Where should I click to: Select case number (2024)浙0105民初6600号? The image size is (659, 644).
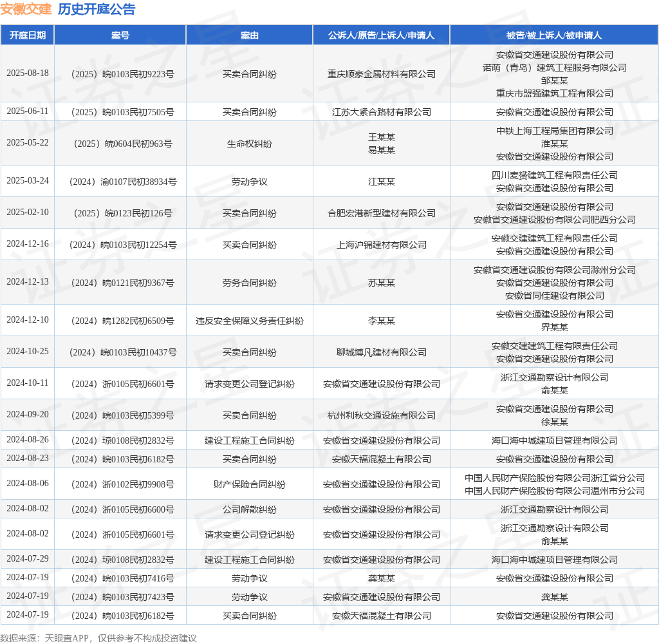[120, 510]
